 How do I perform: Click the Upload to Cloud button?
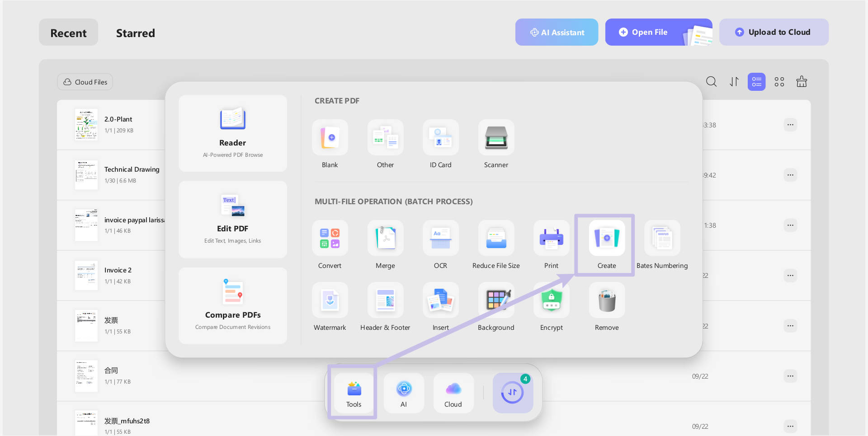[774, 32]
